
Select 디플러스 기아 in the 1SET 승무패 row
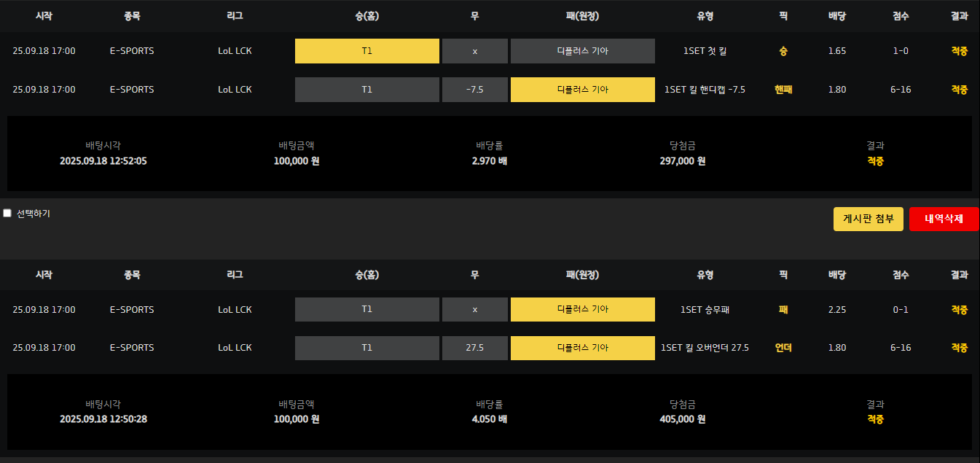(582, 309)
